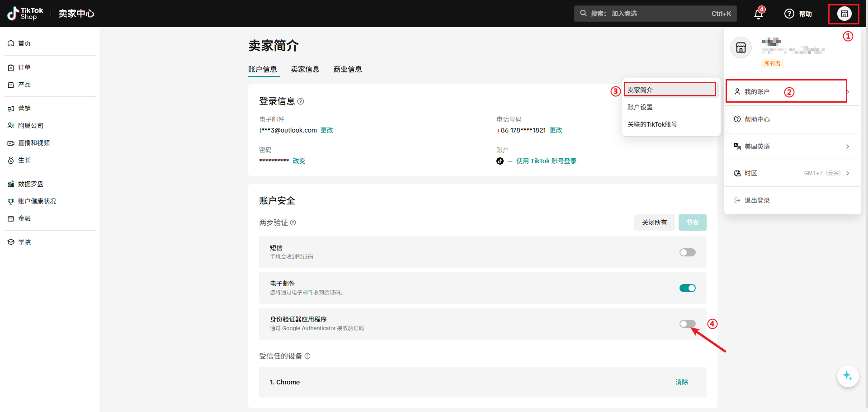This screenshot has height=412, width=868.
Task: Enable SMS verification toggle
Action: (687, 252)
